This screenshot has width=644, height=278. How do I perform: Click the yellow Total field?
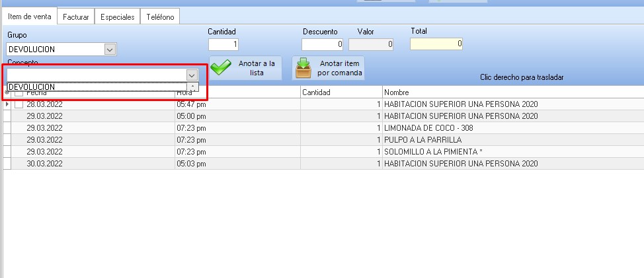point(436,44)
